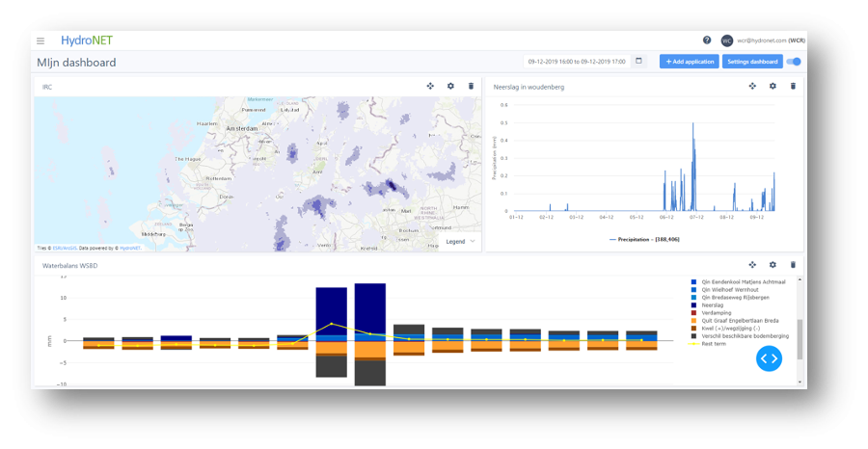The image size is (868, 449).
Task: Toggle Rest term legend entry
Action: [707, 344]
